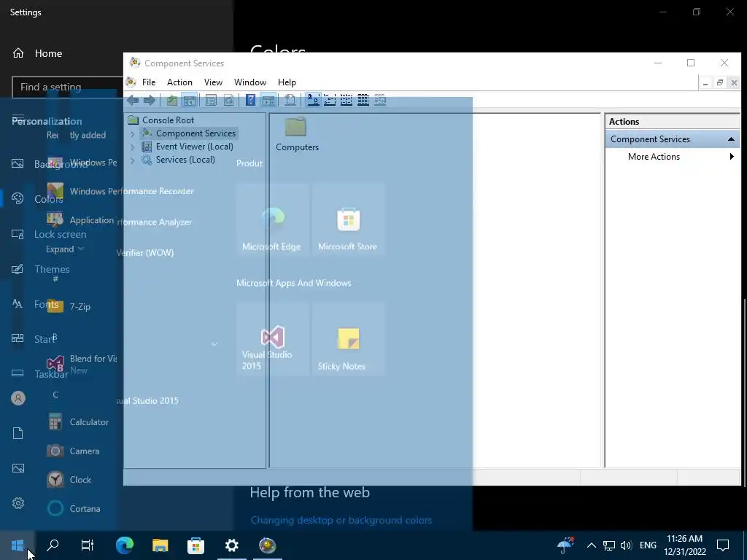This screenshot has height=560, width=747.
Task: Click the Settings gear in Start rail
Action: click(18, 503)
